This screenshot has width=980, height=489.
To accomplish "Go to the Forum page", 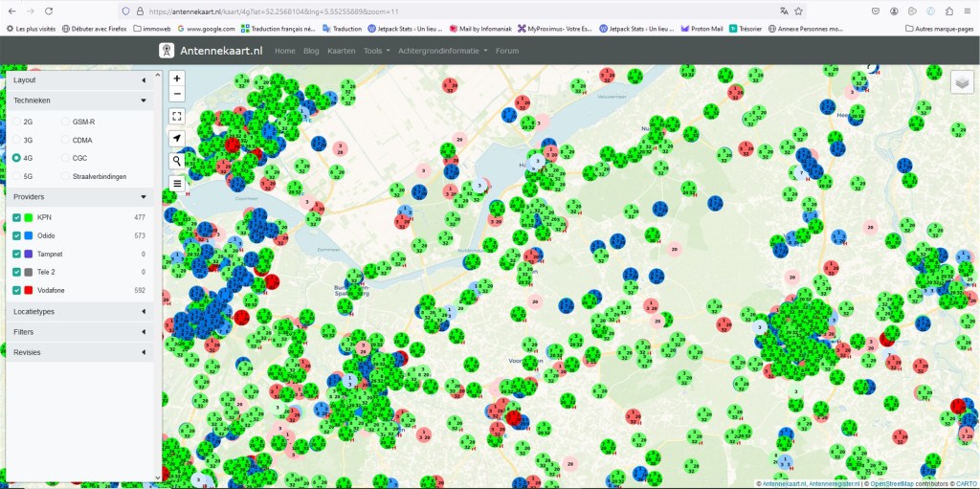I will (x=507, y=50).
